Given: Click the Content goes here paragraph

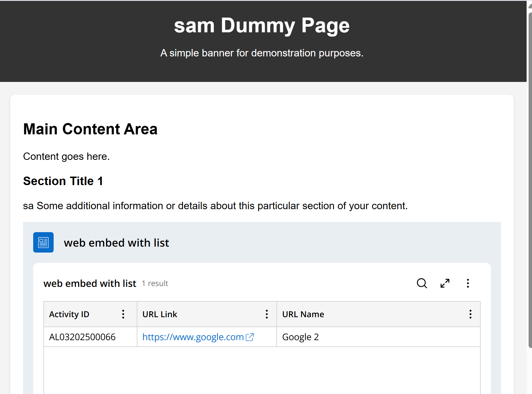Looking at the screenshot, I should tap(66, 156).
